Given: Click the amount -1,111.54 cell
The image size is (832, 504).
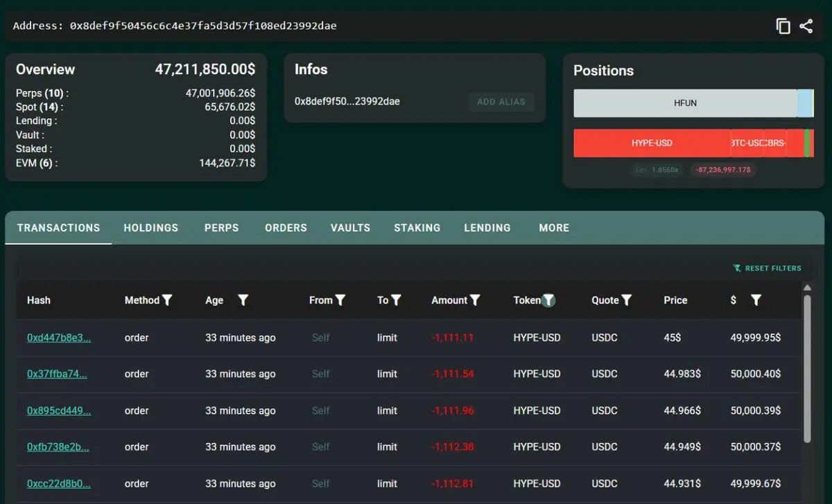Looking at the screenshot, I should point(452,374).
